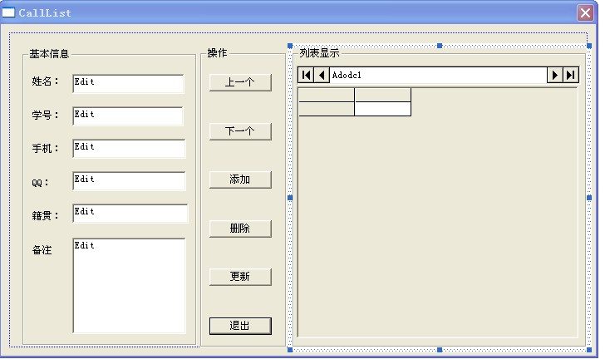Jump to first record in Adodc1 control

pos(306,75)
